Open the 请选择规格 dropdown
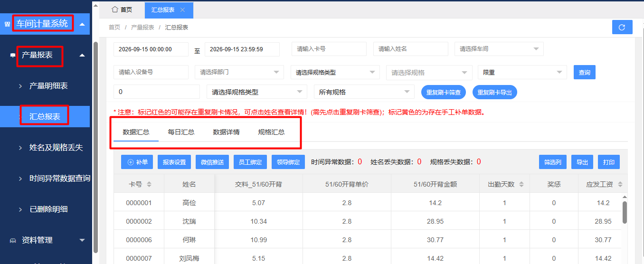The width and height of the screenshot is (644, 264). tap(429, 72)
